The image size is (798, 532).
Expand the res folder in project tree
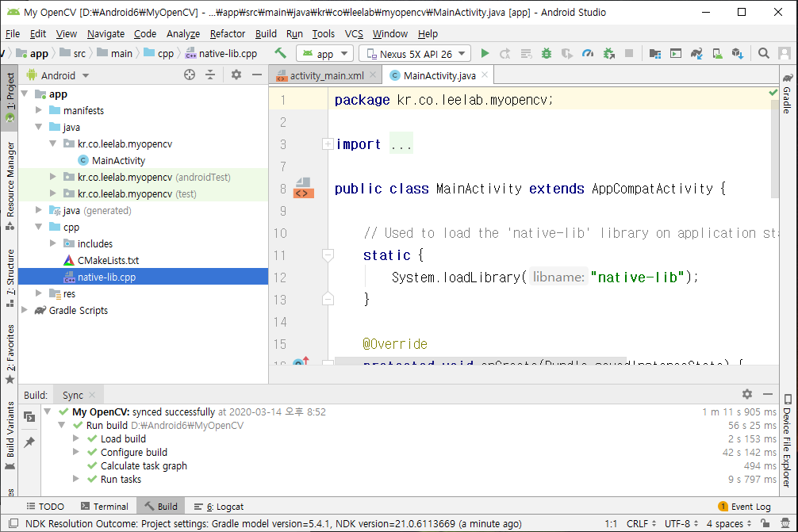click(x=39, y=294)
